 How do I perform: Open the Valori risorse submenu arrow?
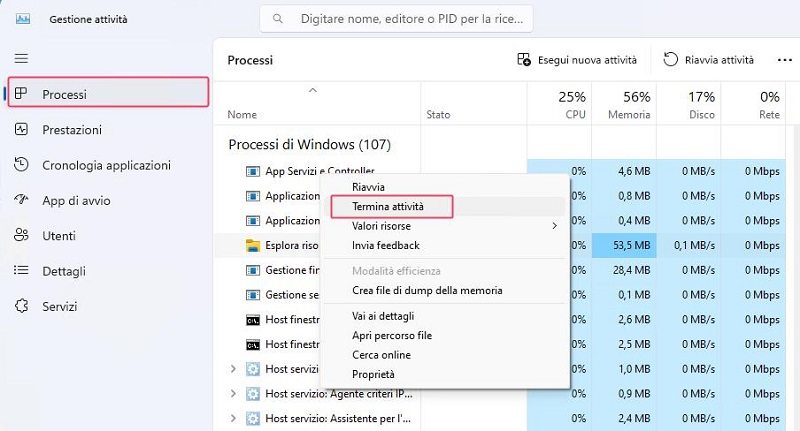point(555,226)
